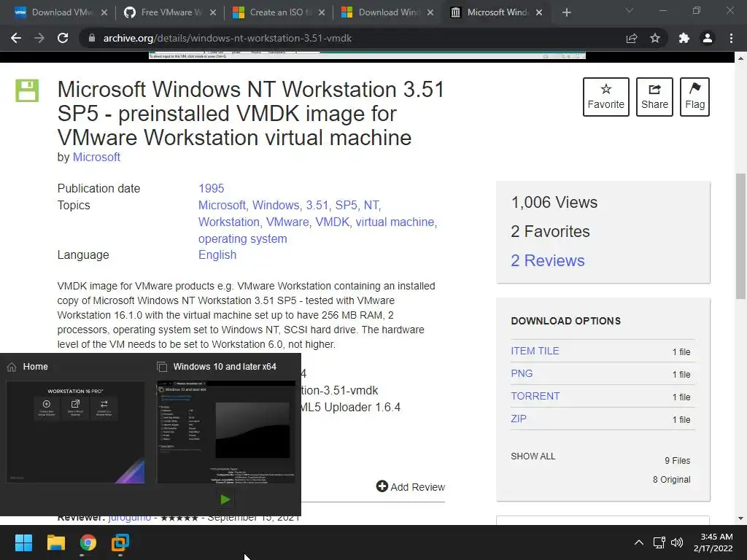This screenshot has width=747, height=560.
Task: Open the VMware topic link
Action: pos(287,222)
